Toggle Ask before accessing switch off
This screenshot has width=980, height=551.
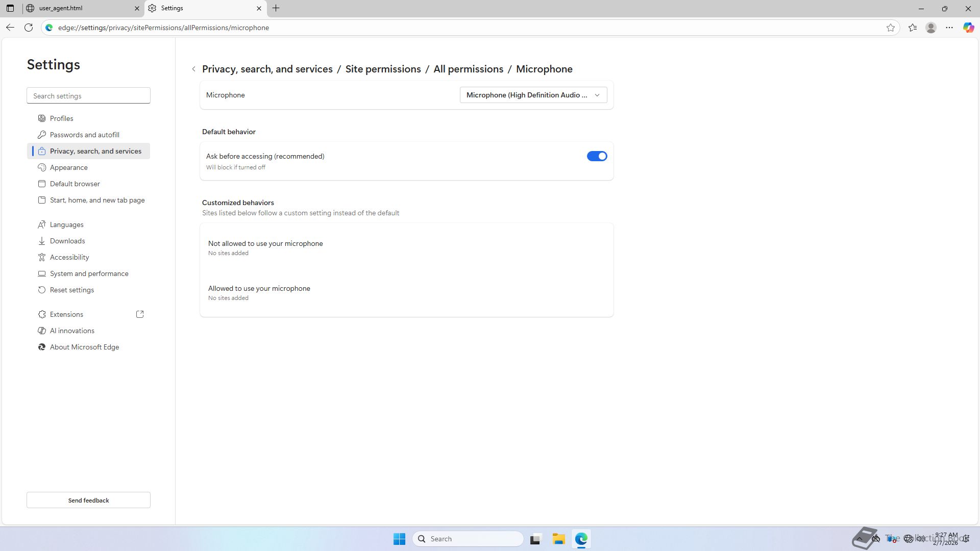tap(597, 156)
